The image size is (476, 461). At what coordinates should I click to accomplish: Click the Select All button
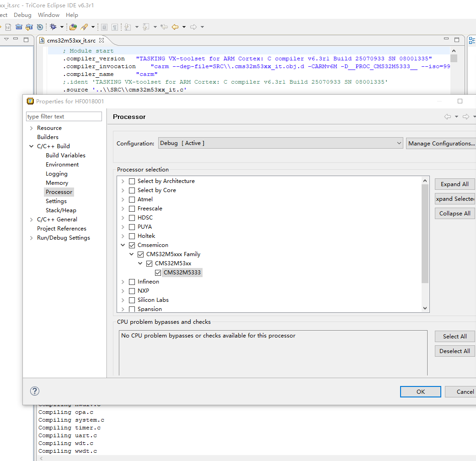point(455,336)
